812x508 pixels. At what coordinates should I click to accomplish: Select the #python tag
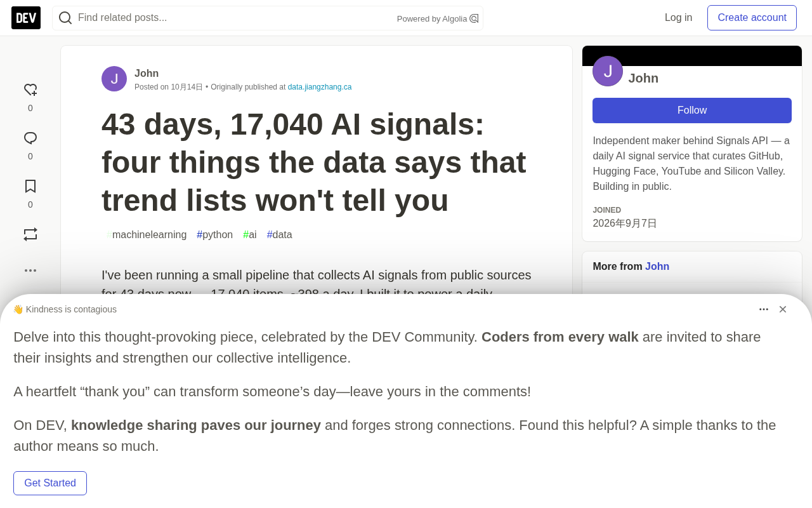[215, 235]
